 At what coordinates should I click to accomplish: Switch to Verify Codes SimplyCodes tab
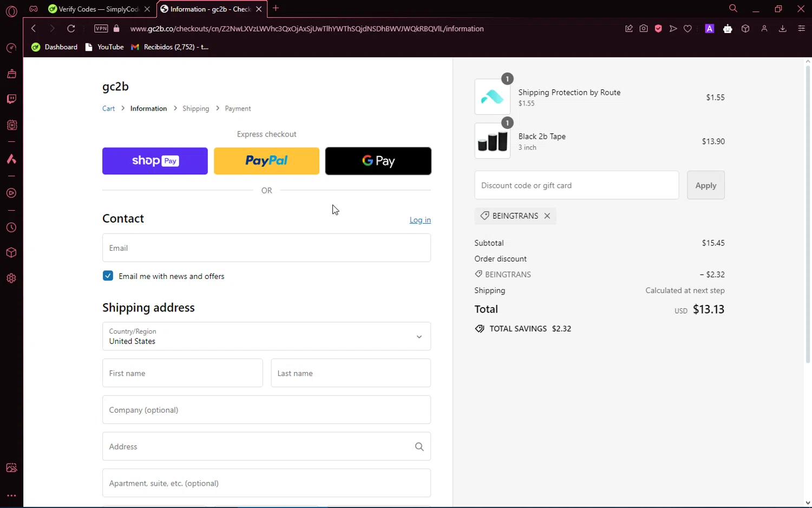[x=99, y=9]
